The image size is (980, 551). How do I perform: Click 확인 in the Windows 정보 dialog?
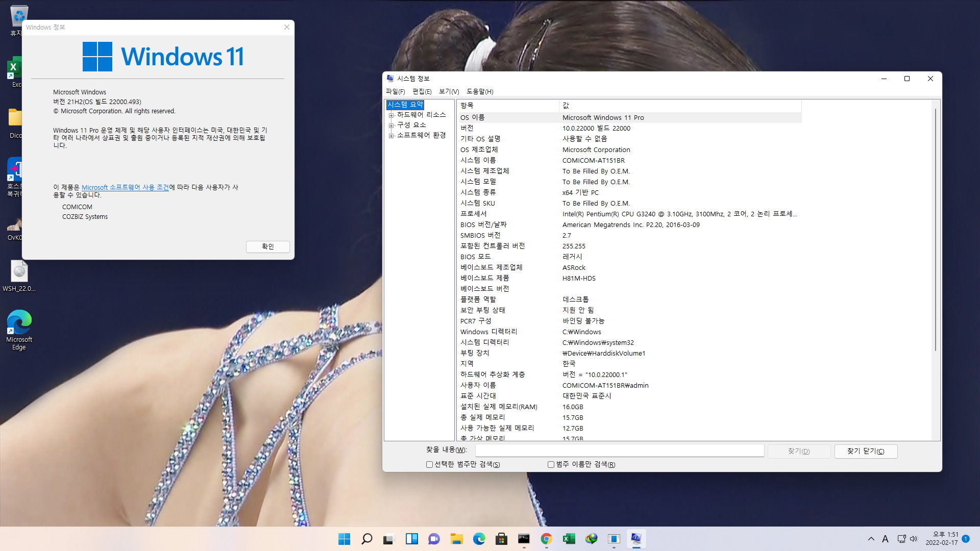tap(267, 246)
